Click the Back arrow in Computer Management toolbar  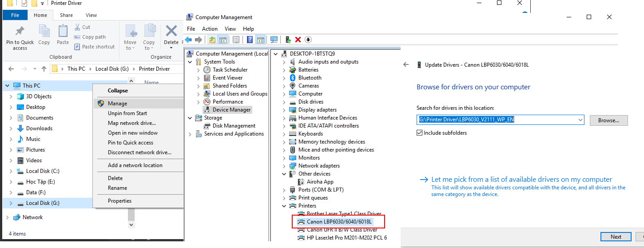point(189,40)
